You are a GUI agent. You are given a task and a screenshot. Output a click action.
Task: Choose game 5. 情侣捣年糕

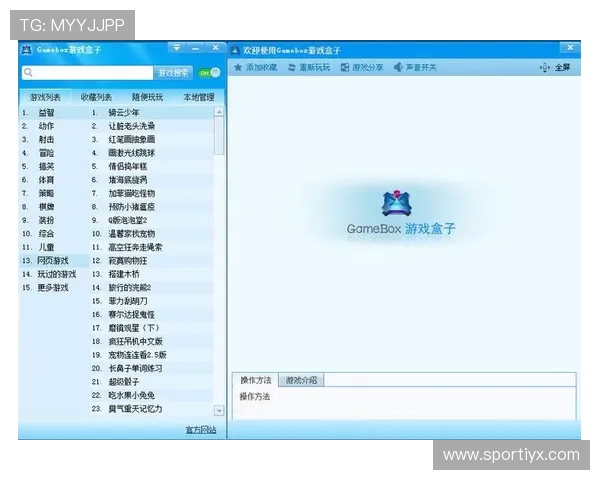(x=152, y=167)
